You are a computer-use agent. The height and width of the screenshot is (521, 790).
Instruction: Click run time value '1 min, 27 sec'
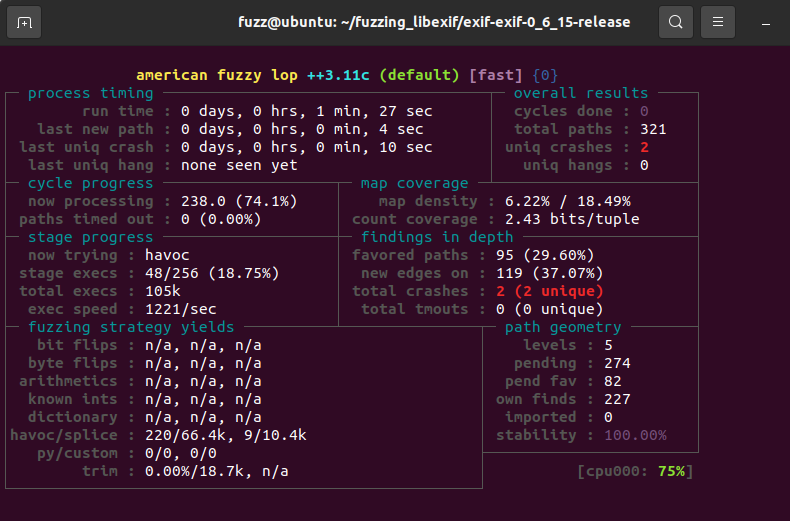pos(374,111)
